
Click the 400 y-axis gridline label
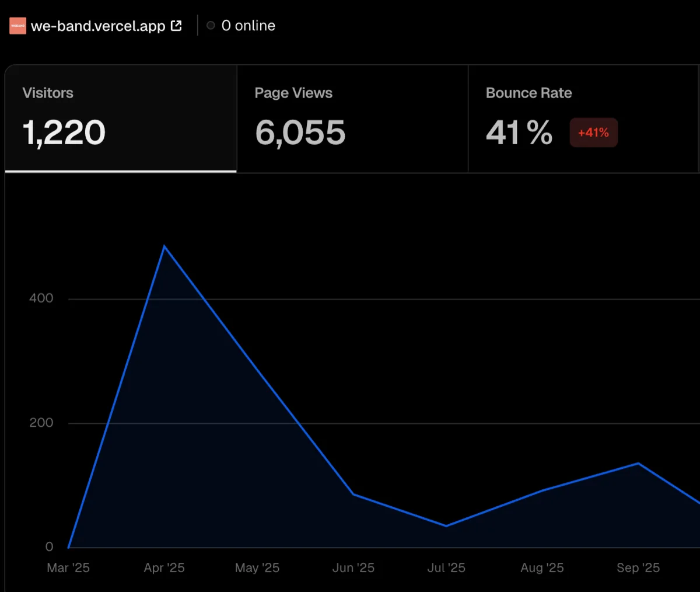(x=41, y=298)
